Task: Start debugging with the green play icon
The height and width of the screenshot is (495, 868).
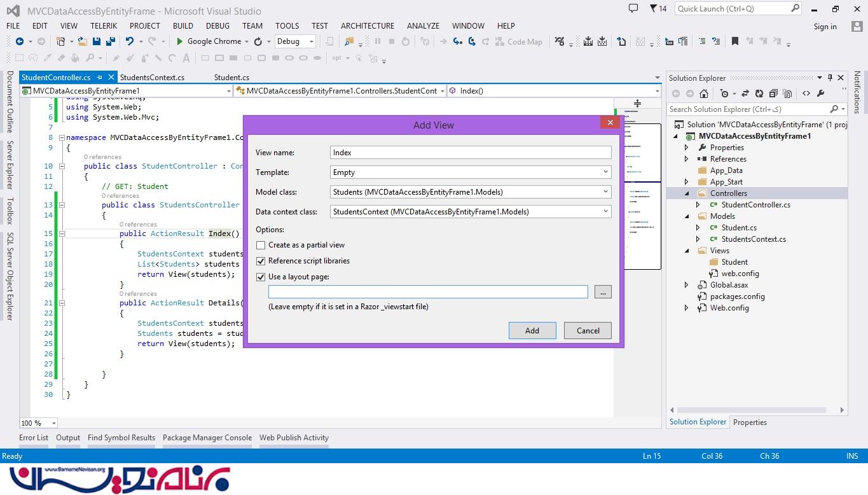Action: 180,41
